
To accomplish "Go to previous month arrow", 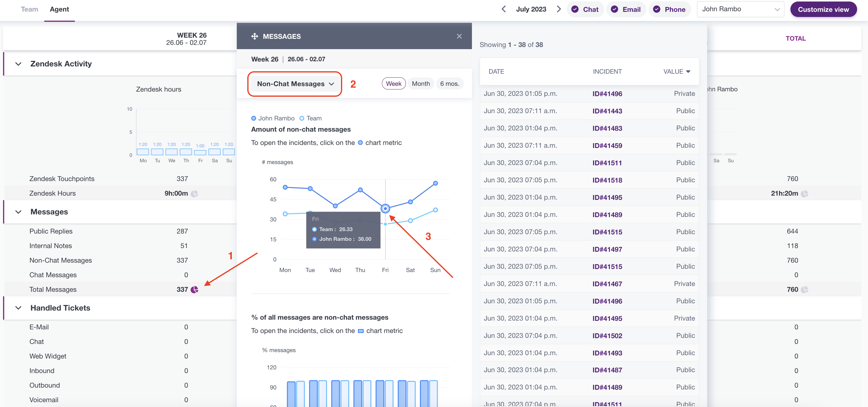I will coord(503,9).
